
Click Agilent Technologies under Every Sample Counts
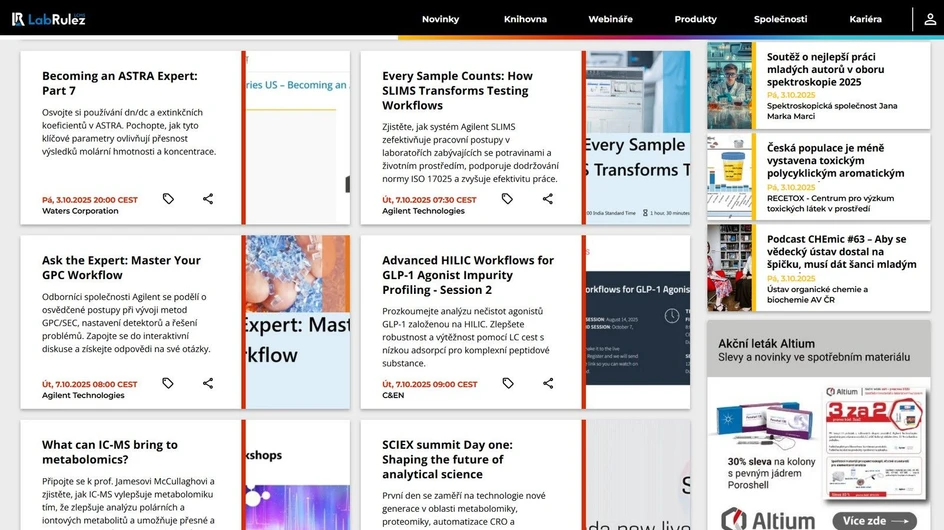point(423,211)
